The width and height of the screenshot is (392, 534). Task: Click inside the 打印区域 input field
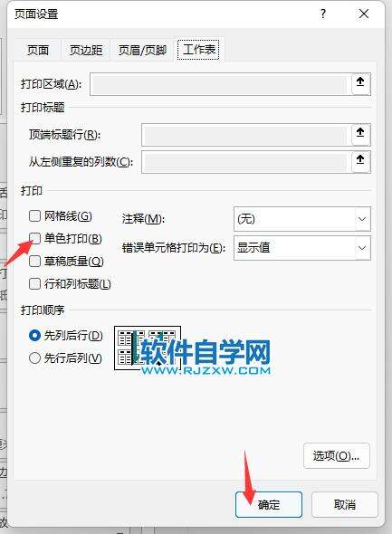pyautogui.click(x=221, y=84)
